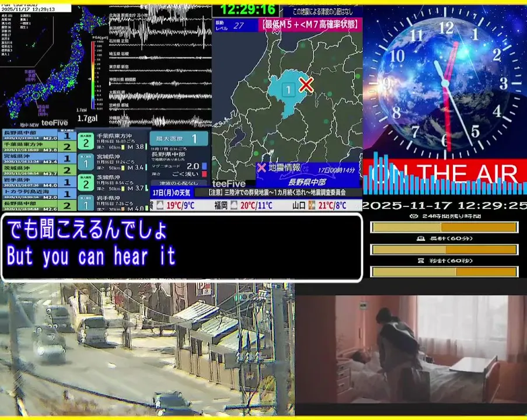
Task: Open the hospital room video panel
Action: click(411, 349)
